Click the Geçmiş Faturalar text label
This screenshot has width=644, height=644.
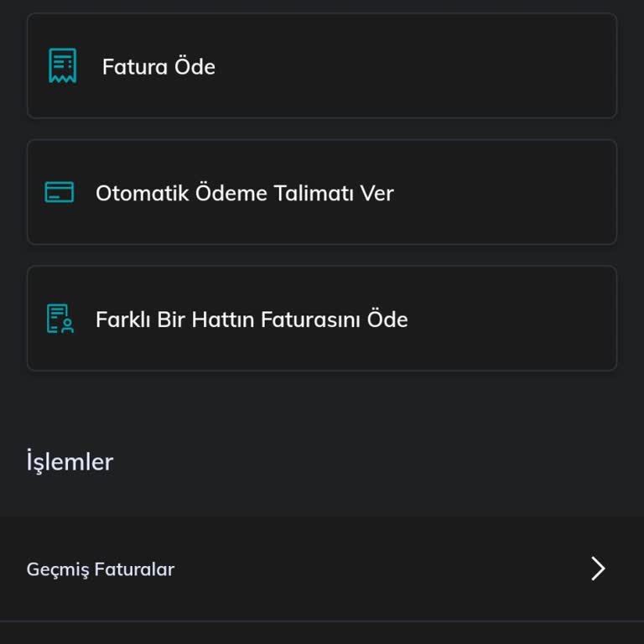[101, 569]
